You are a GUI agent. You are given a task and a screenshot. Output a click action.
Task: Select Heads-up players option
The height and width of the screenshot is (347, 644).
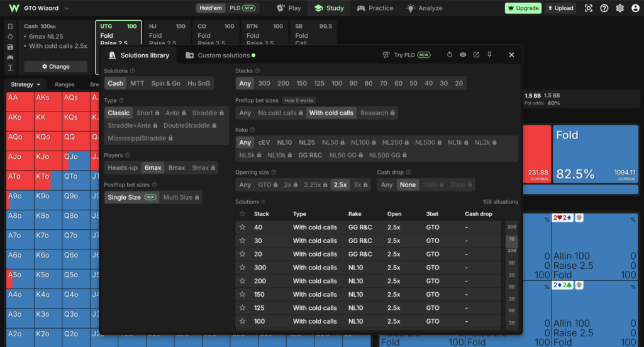click(x=123, y=168)
